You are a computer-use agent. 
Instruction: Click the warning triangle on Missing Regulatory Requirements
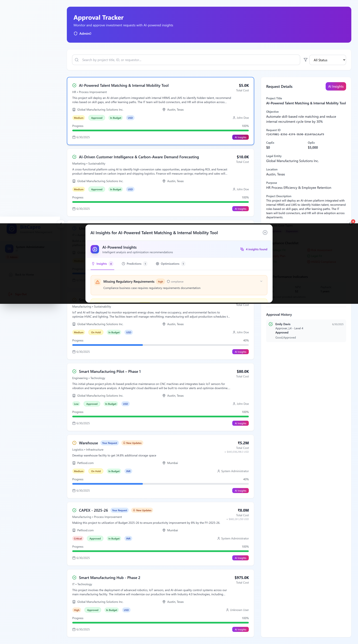pos(98,282)
